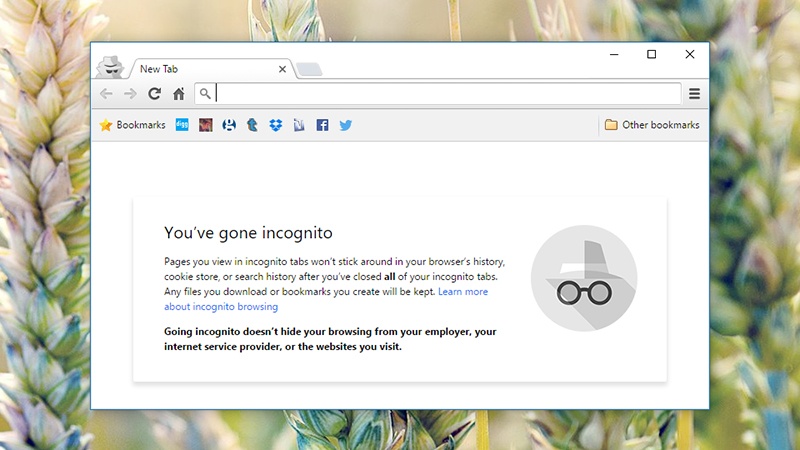Expand the Other bookmarks folder
This screenshot has height=450, width=800.
[652, 125]
